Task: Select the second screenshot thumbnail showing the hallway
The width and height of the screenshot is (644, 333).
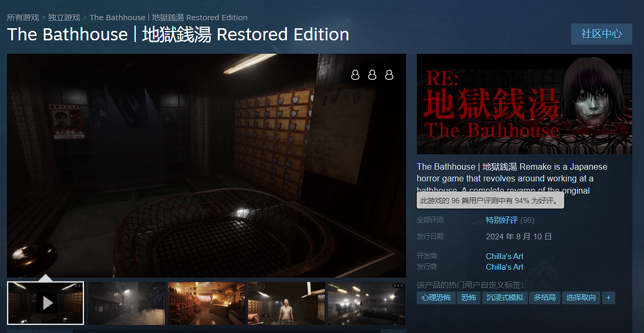Action: tap(126, 303)
